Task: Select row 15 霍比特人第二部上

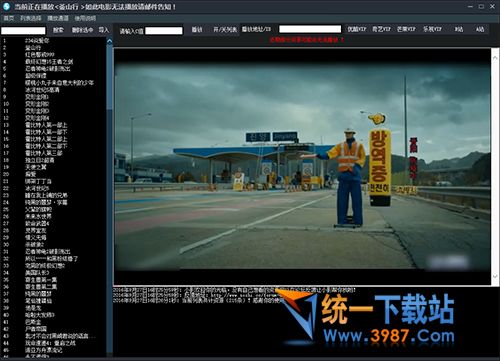Action: click(x=53, y=139)
